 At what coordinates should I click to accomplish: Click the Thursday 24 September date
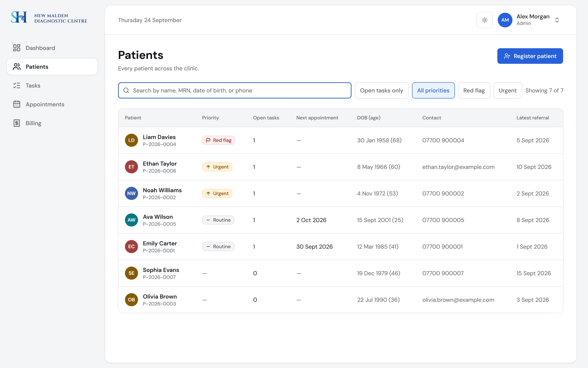click(150, 20)
